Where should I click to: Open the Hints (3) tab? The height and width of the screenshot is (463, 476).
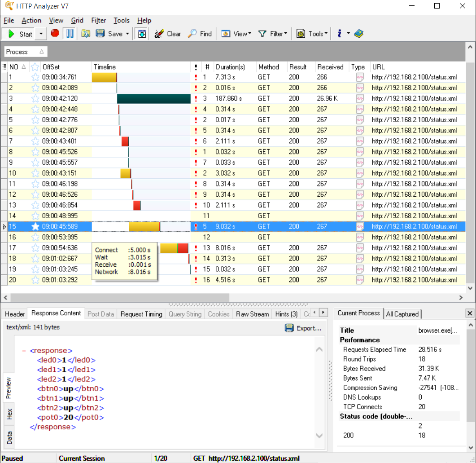point(286,314)
